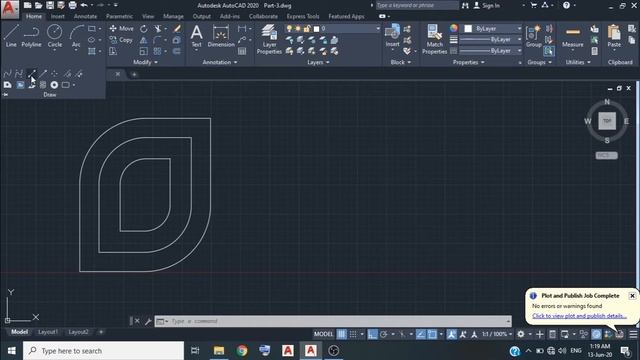Select the Scale tool
The image size is (640, 360).
(144, 51)
